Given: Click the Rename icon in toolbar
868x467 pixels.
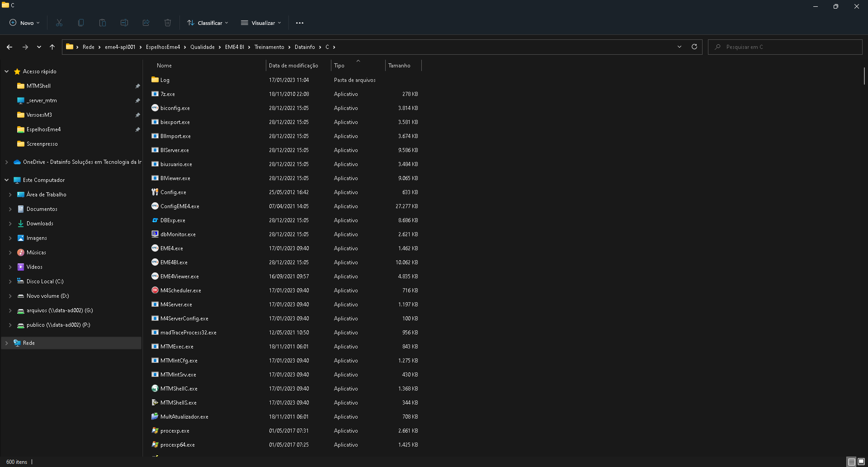Looking at the screenshot, I should pyautogui.click(x=124, y=23).
